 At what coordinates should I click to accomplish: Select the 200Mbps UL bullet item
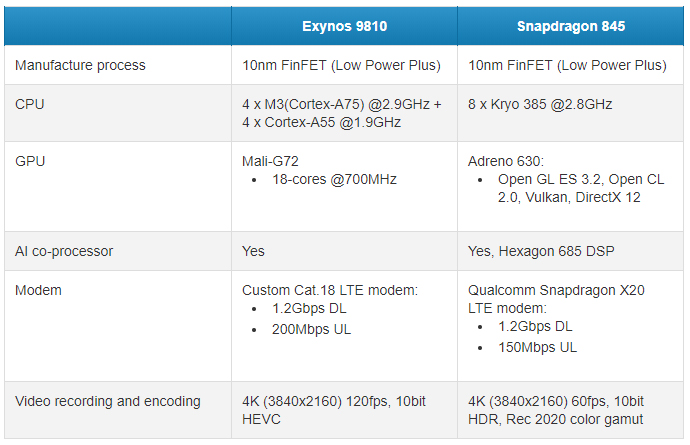311,329
